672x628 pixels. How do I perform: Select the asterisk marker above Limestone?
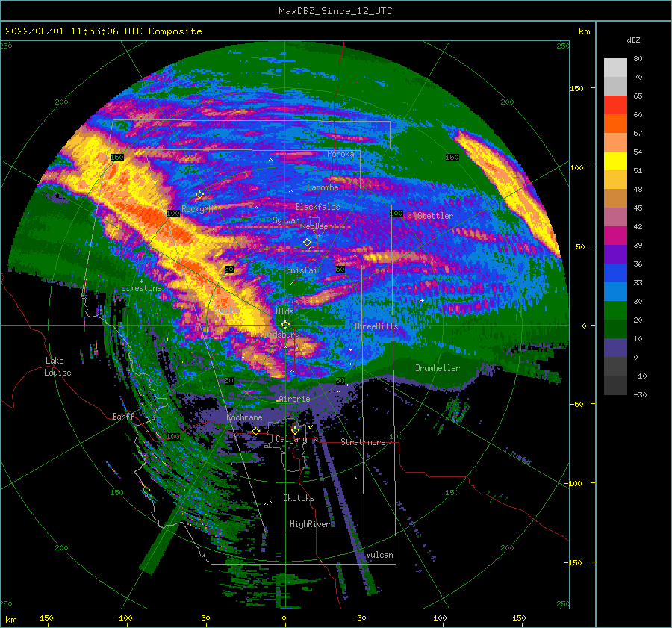coord(141,282)
